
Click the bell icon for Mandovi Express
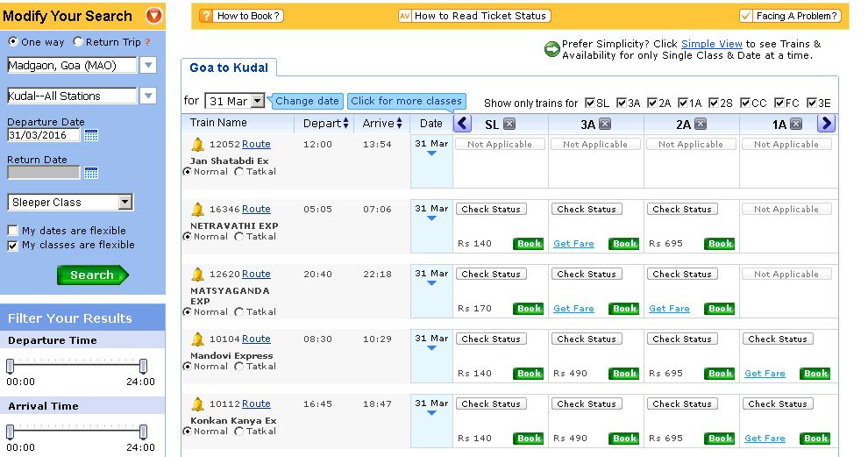[197, 339]
